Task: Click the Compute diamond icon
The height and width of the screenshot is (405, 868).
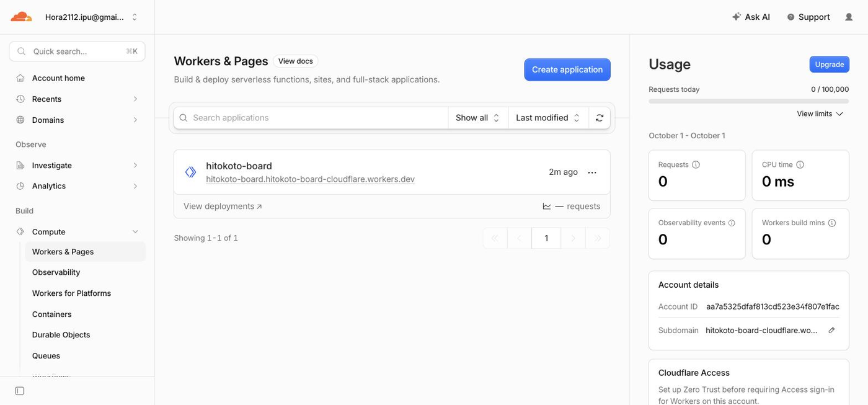Action: pyautogui.click(x=20, y=232)
